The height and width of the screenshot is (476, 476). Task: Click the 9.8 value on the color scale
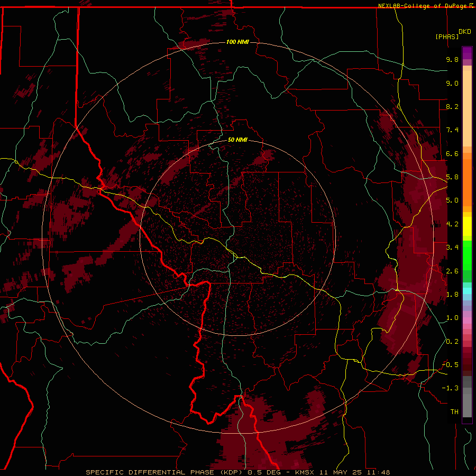[452, 59]
